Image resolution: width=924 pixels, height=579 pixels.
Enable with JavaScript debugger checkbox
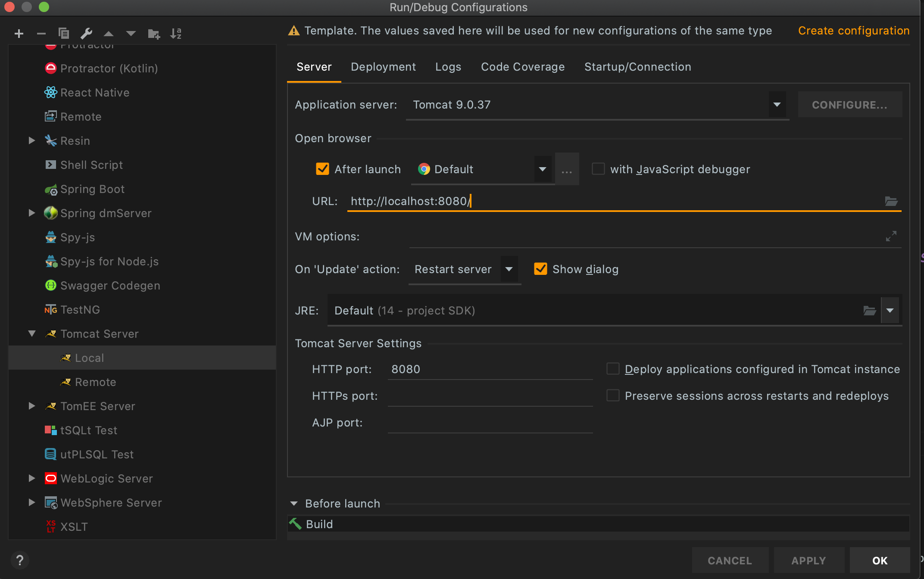coord(598,169)
